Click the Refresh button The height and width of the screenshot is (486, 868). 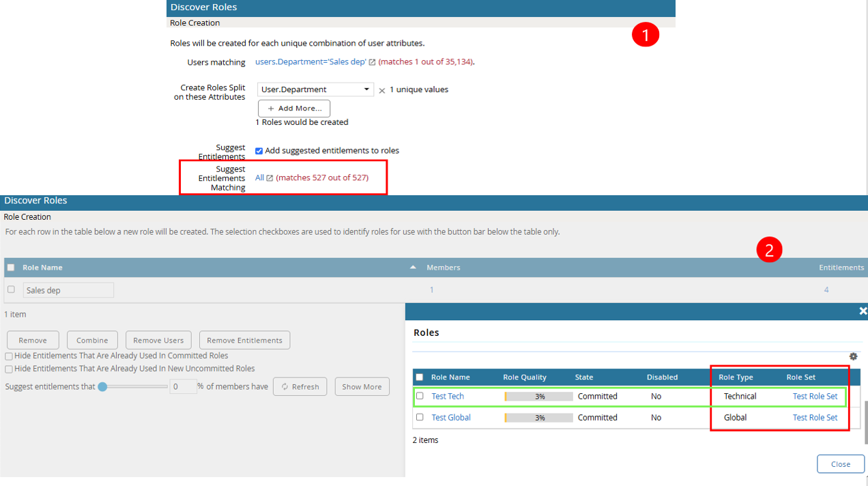pos(300,386)
